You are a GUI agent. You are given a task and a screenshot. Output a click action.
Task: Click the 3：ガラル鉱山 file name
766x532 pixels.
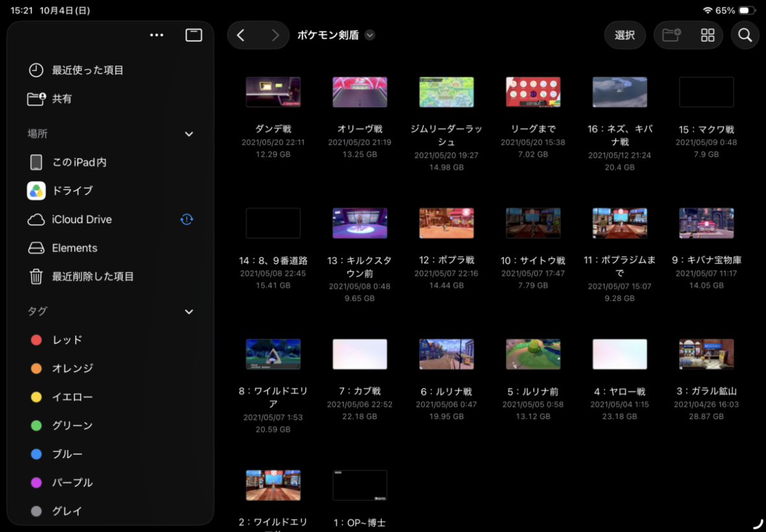click(706, 391)
